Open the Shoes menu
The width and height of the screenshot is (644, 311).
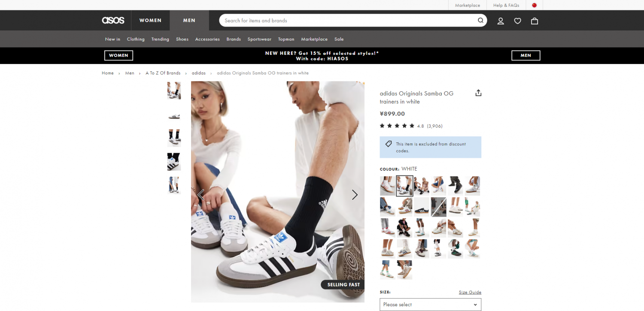[x=182, y=39]
